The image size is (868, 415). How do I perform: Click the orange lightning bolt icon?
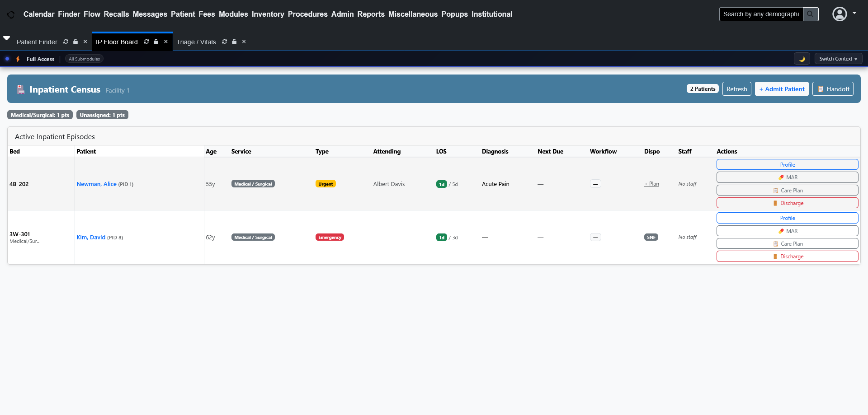coord(18,59)
